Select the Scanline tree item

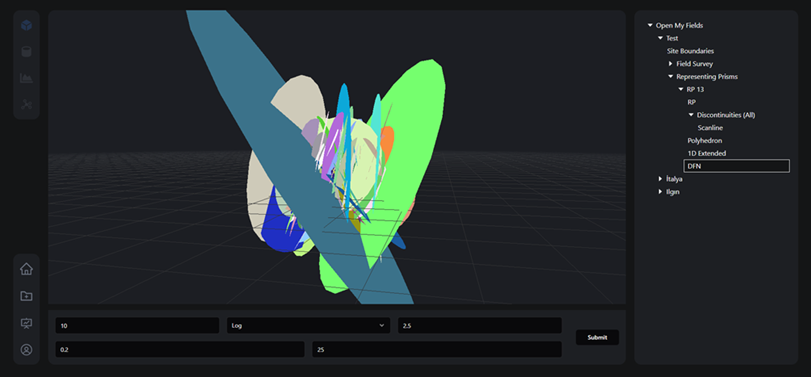710,128
